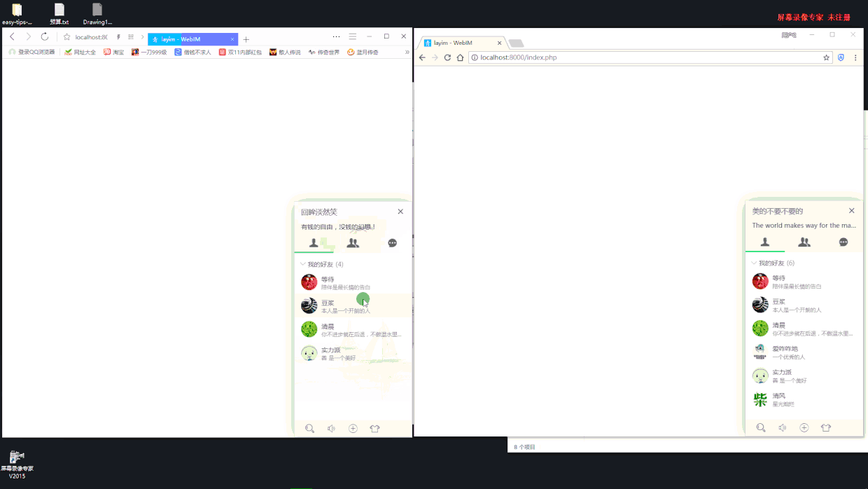Reload page in the Chrome window
Image resolution: width=868 pixels, height=489 pixels.
tap(447, 57)
